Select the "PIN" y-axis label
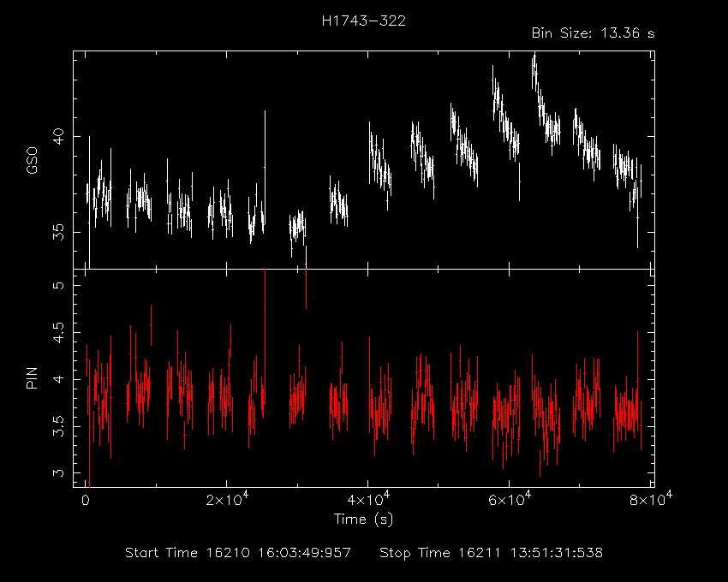Image resolution: width=728 pixels, height=582 pixels. pyautogui.click(x=32, y=377)
